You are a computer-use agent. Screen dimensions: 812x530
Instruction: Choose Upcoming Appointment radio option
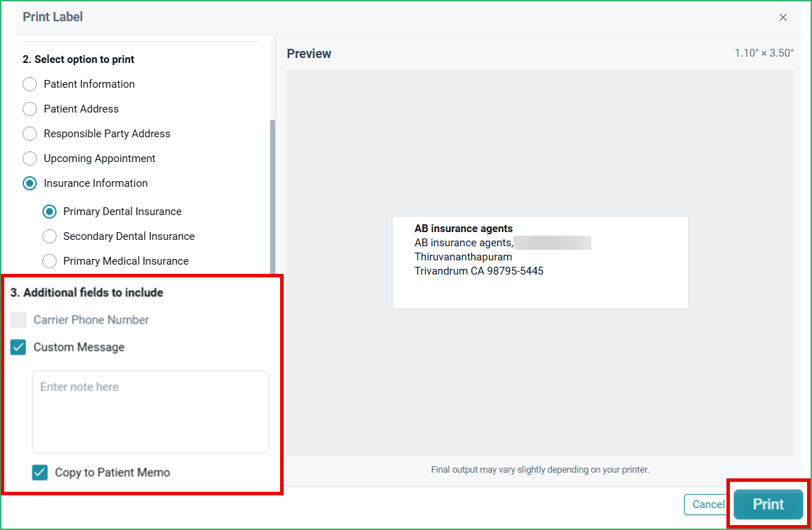coord(30,159)
